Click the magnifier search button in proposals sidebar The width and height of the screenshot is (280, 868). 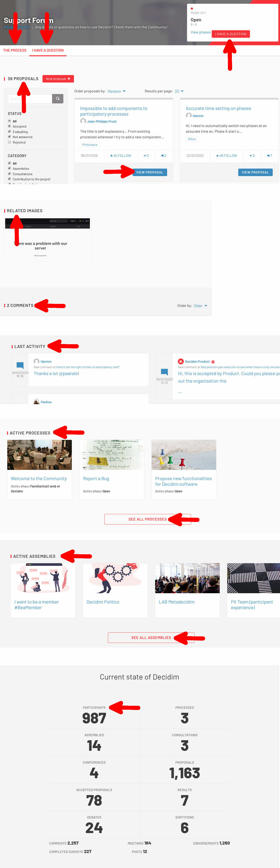tap(58, 99)
